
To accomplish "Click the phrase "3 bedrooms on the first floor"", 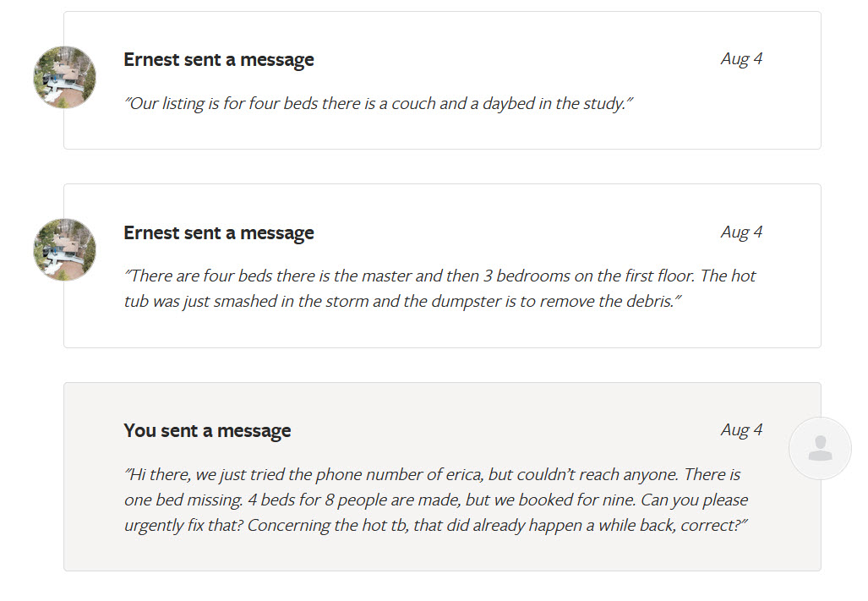I will point(581,276).
